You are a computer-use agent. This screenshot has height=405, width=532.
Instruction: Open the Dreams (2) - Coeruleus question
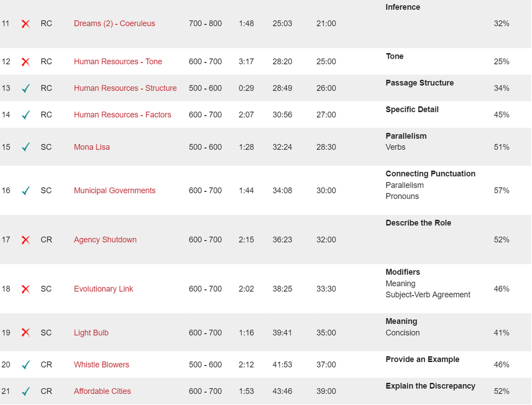click(x=114, y=23)
